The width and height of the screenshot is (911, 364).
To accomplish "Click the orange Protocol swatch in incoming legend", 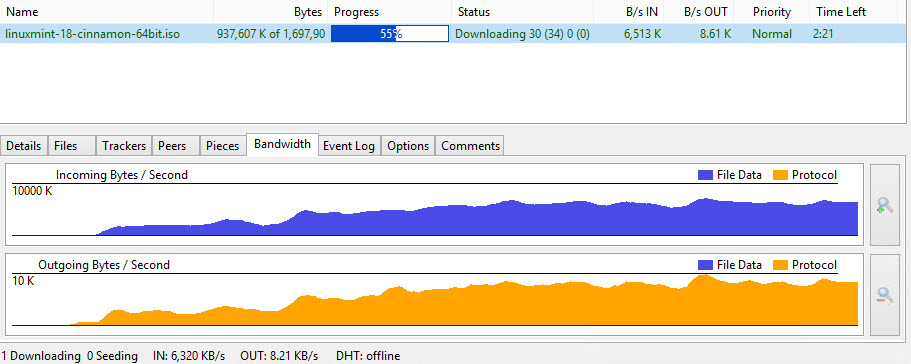I will pos(780,175).
